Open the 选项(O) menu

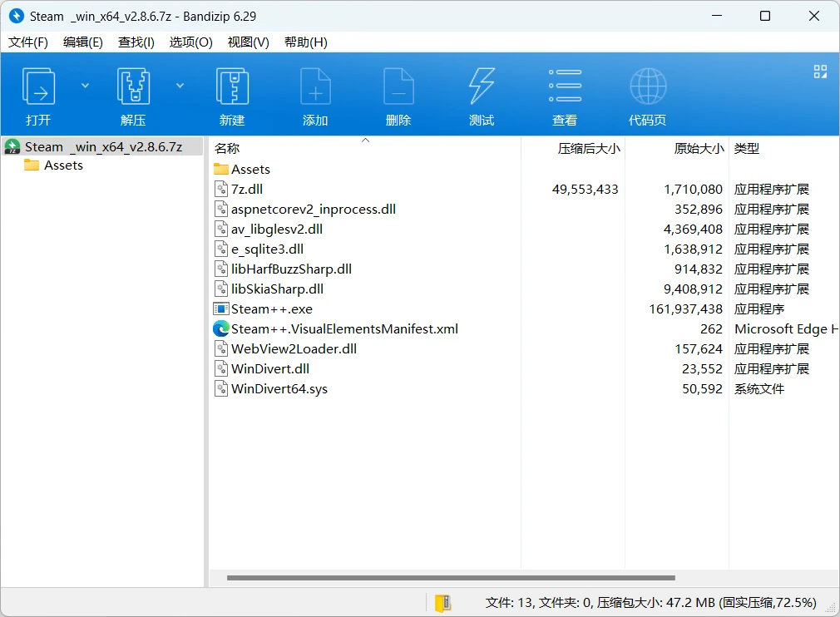(x=190, y=42)
